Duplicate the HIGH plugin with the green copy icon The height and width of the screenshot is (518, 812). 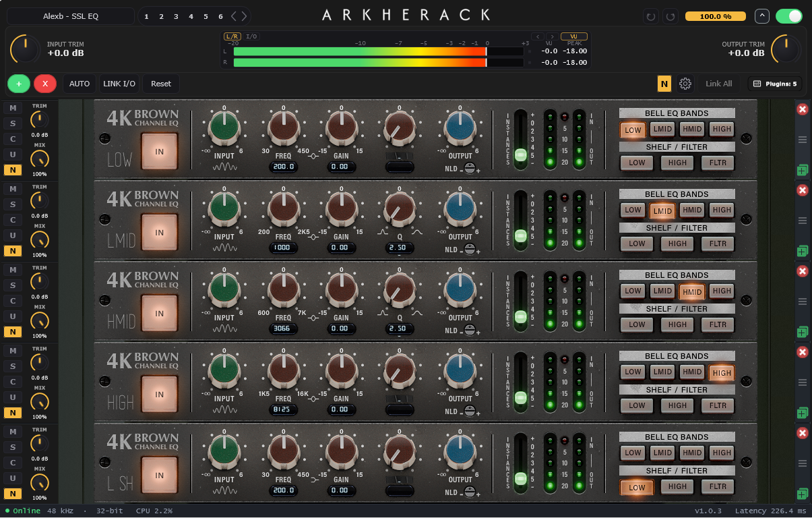point(802,413)
